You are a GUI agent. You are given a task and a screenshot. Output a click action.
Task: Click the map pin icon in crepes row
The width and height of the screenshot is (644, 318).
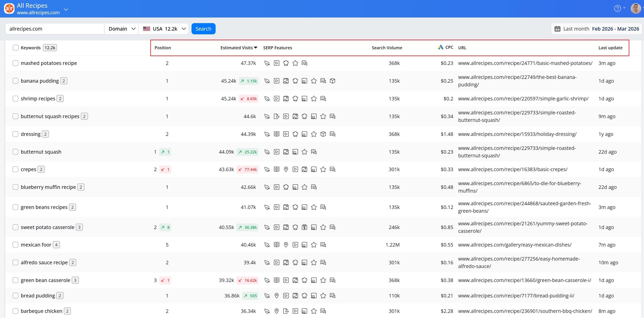(x=286, y=170)
